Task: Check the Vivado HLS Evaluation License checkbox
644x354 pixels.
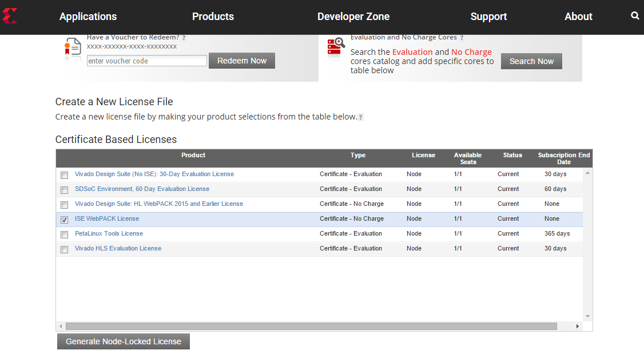Action: click(x=65, y=250)
